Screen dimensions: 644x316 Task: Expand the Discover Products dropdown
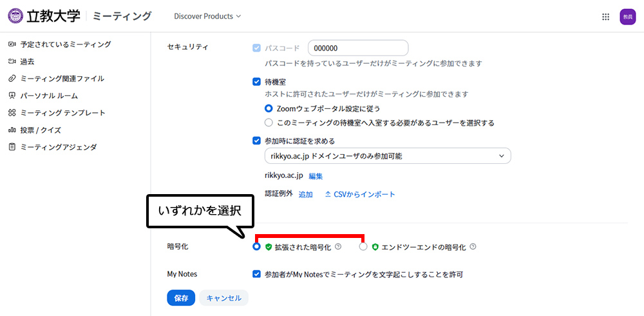click(207, 17)
